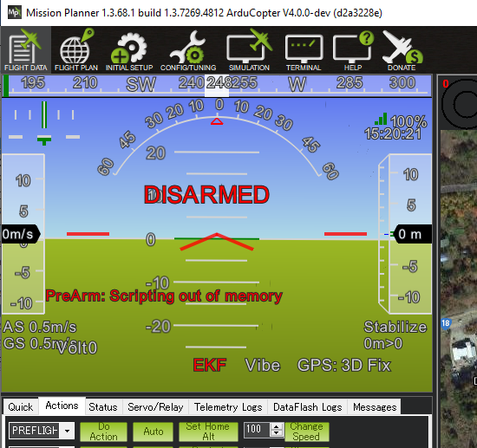
Task: Click the Do Action button
Action: point(103,432)
